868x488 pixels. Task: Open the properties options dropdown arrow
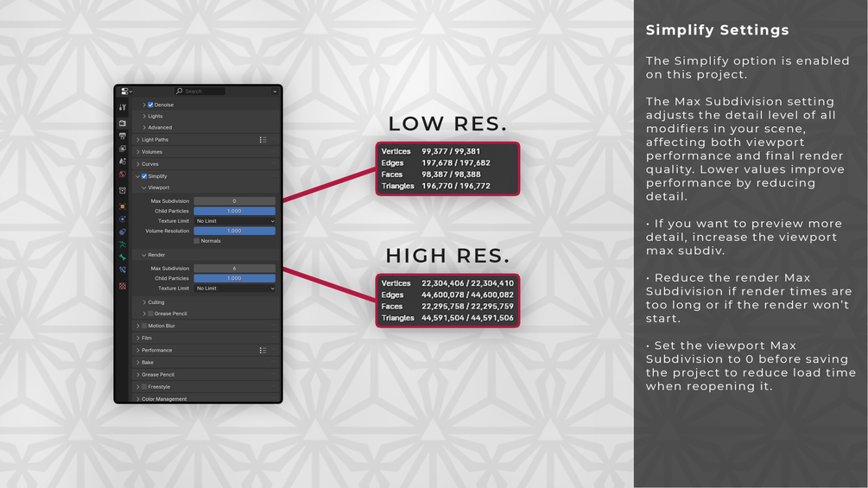coord(275,92)
